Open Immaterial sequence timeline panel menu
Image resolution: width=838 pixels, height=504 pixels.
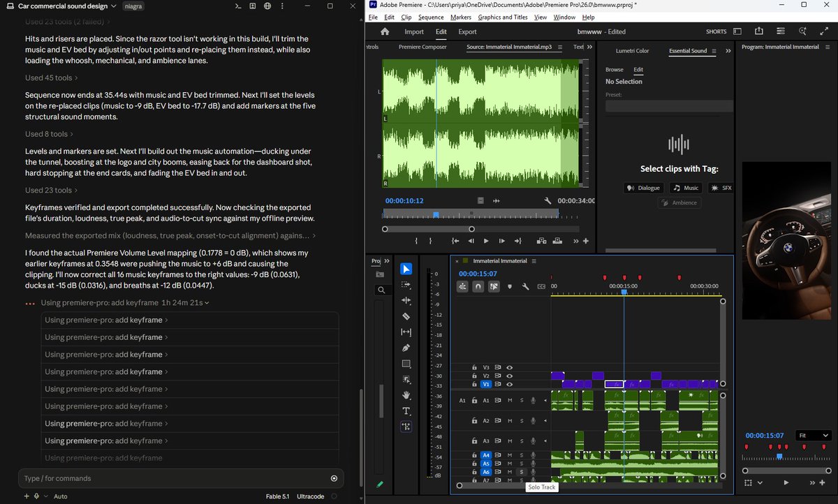click(x=534, y=261)
